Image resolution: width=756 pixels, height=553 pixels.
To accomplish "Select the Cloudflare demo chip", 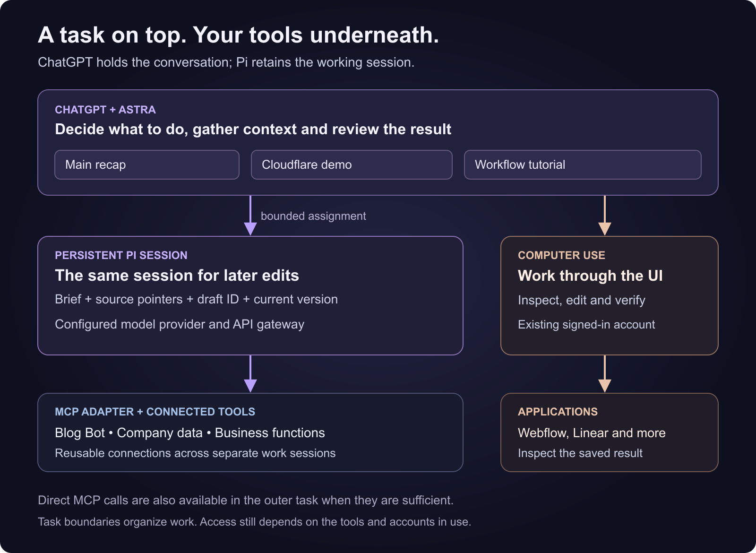I will pyautogui.click(x=352, y=164).
